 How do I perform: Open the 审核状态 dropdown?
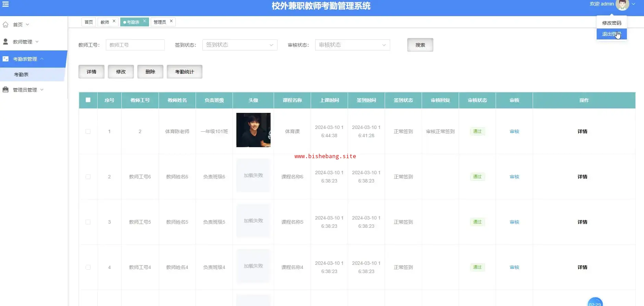[x=352, y=45]
